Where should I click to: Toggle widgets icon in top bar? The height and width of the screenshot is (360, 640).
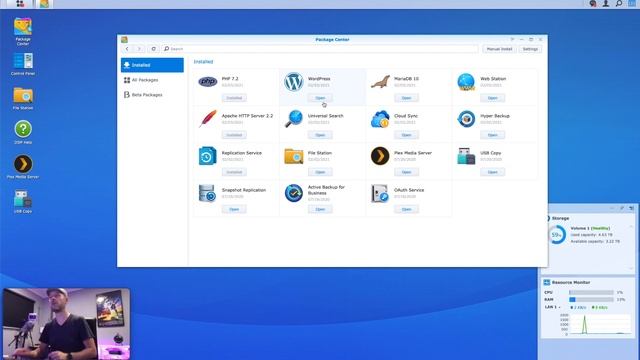tap(631, 4)
